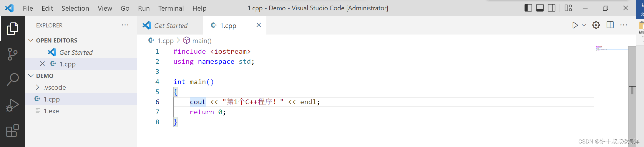Place cursor on #include <iostream> line
Image resolution: width=644 pixels, height=147 pixels.
click(212, 51)
